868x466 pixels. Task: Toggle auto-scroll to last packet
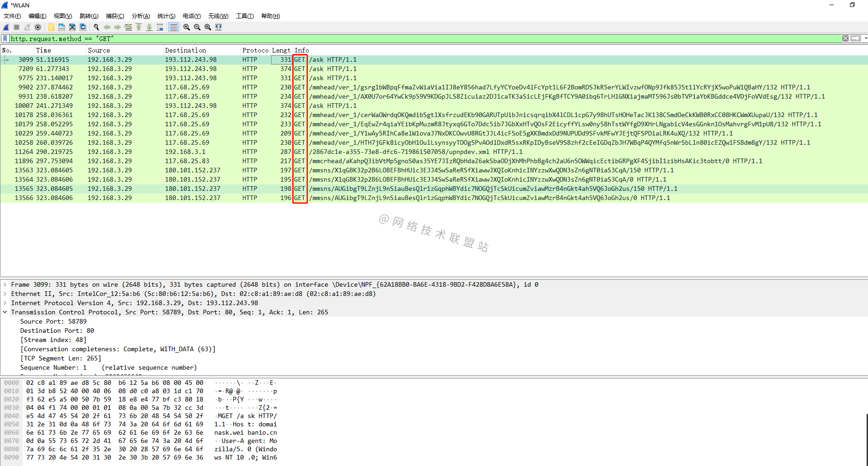coord(160,27)
